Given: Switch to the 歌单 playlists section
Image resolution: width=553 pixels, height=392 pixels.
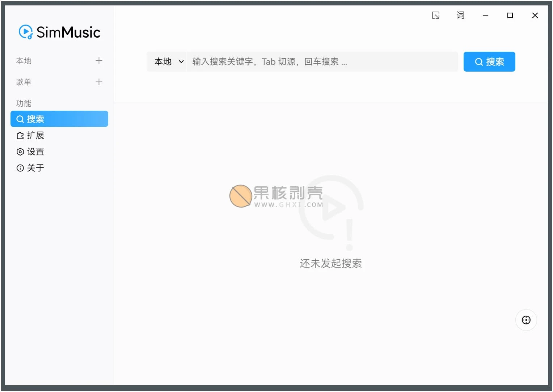Looking at the screenshot, I should tap(24, 82).
